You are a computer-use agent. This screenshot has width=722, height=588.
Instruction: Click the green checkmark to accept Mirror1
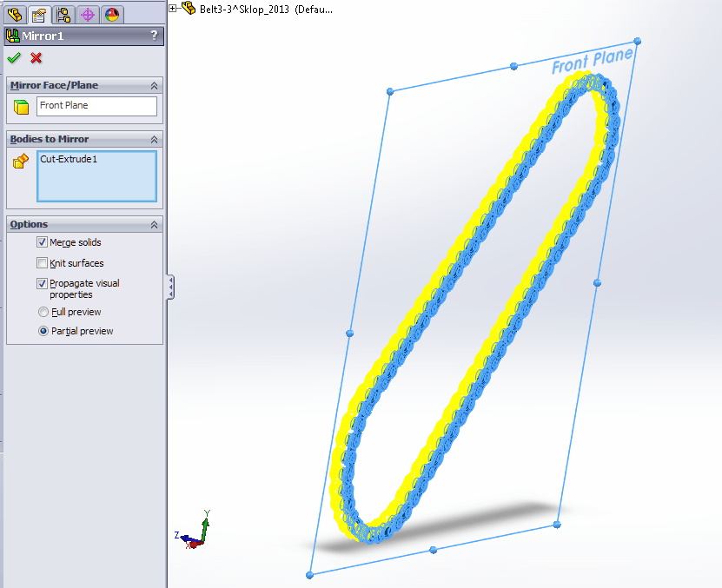pyautogui.click(x=14, y=58)
